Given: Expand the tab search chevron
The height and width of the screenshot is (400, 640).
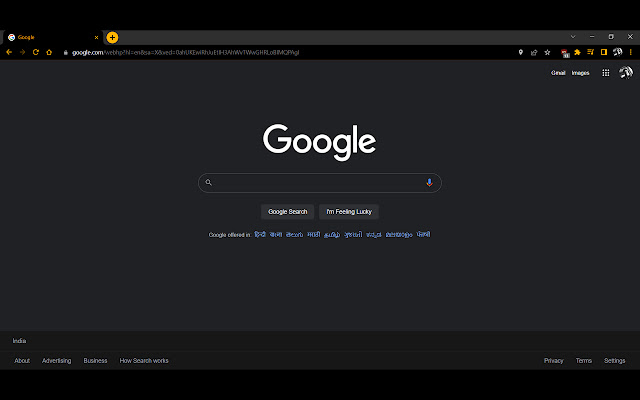Looking at the screenshot, I should (573, 37).
